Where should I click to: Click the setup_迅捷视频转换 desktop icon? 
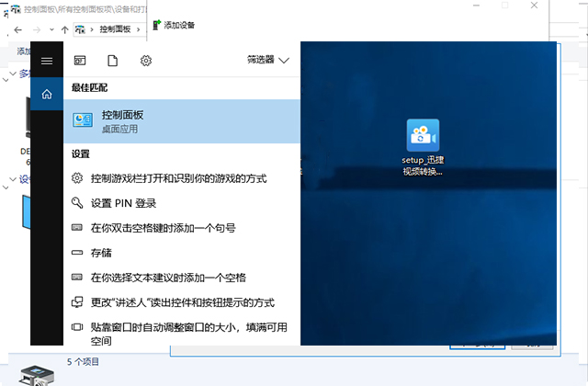tap(423, 147)
